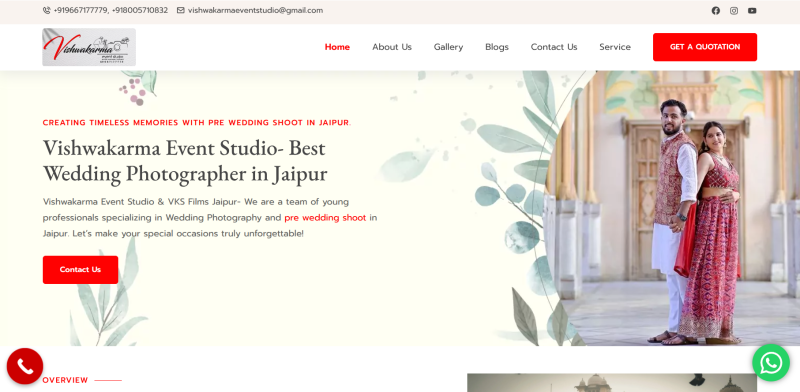
Task: Open the YouTube social icon
Action: coord(752,11)
